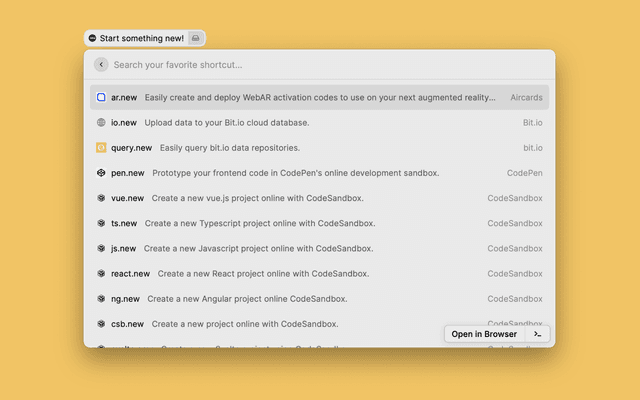Click the orange query.new icon
This screenshot has height=400, width=640.
(x=101, y=148)
